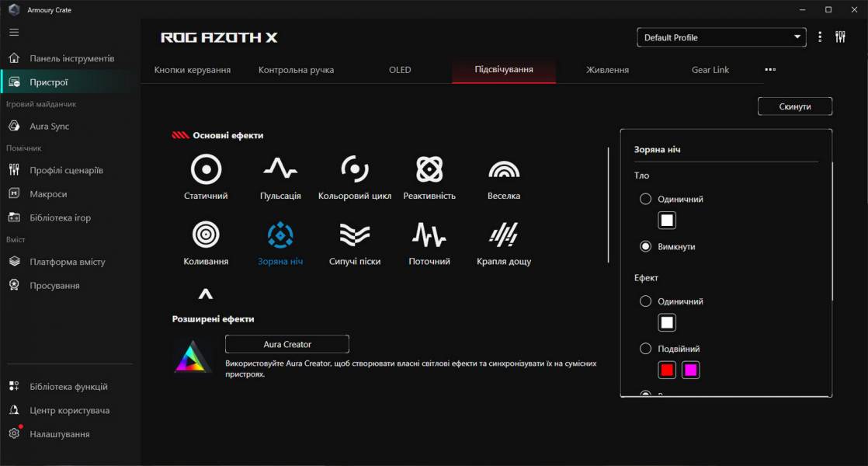Screen dimensions: 868x466
Task: Launch Aura Creator
Action: pos(286,344)
